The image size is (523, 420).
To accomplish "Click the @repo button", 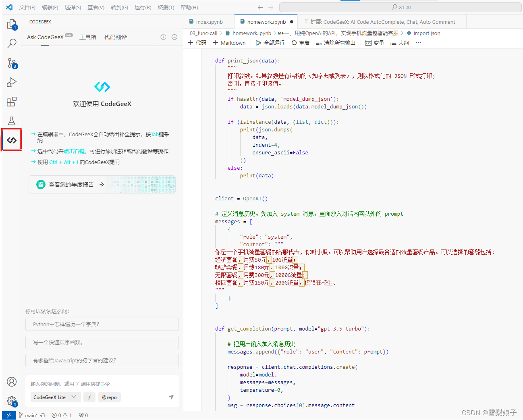I will point(109,397).
